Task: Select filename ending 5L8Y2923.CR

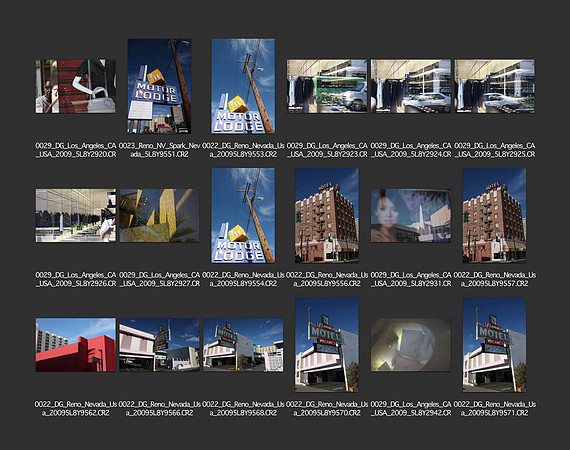Action: [x=327, y=150]
